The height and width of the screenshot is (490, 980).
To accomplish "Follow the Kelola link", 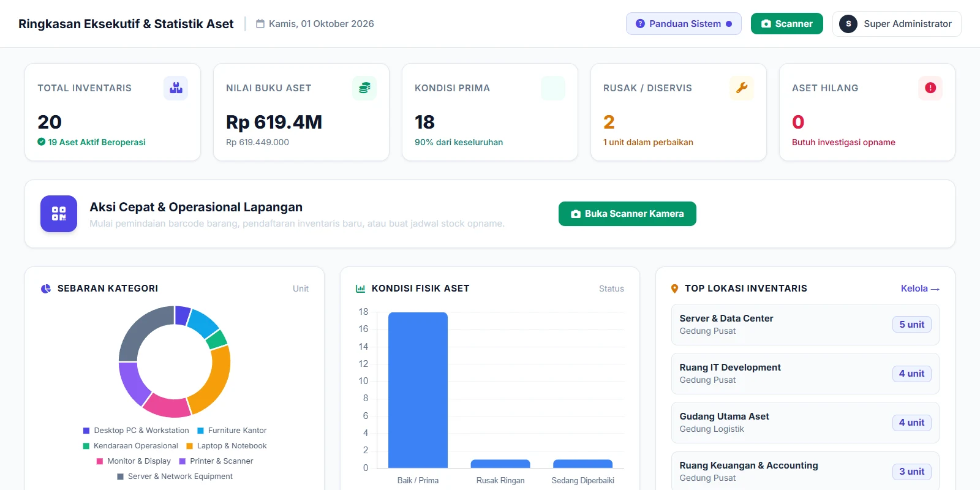I will (920, 288).
